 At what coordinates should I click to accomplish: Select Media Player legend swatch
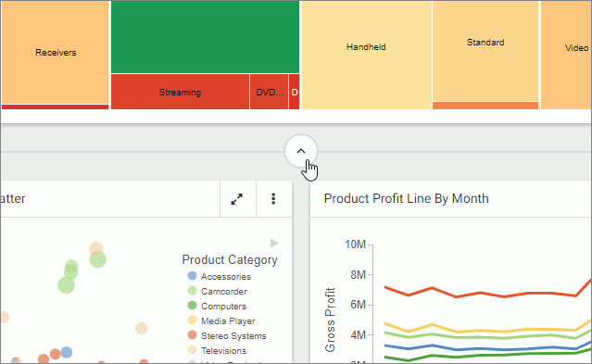coord(192,320)
